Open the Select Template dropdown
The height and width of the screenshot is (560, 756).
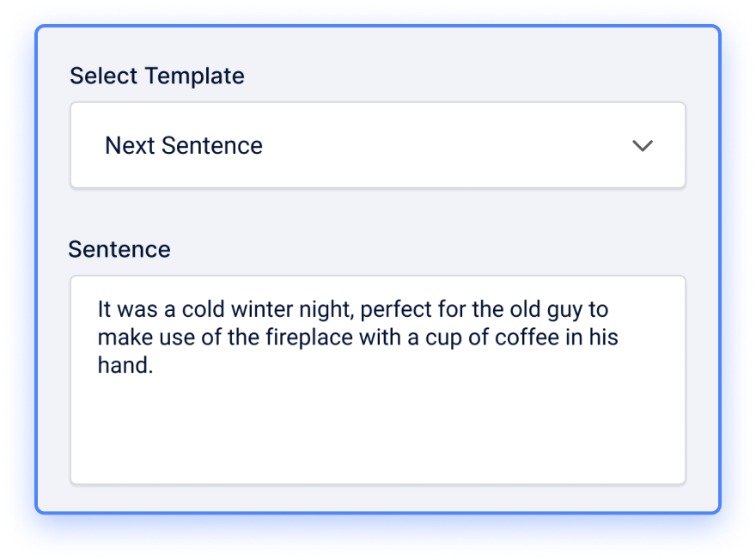pyautogui.click(x=377, y=145)
